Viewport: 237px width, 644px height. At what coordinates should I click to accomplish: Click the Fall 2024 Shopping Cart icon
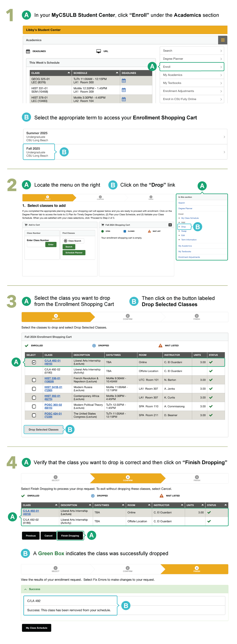pos(103,225)
